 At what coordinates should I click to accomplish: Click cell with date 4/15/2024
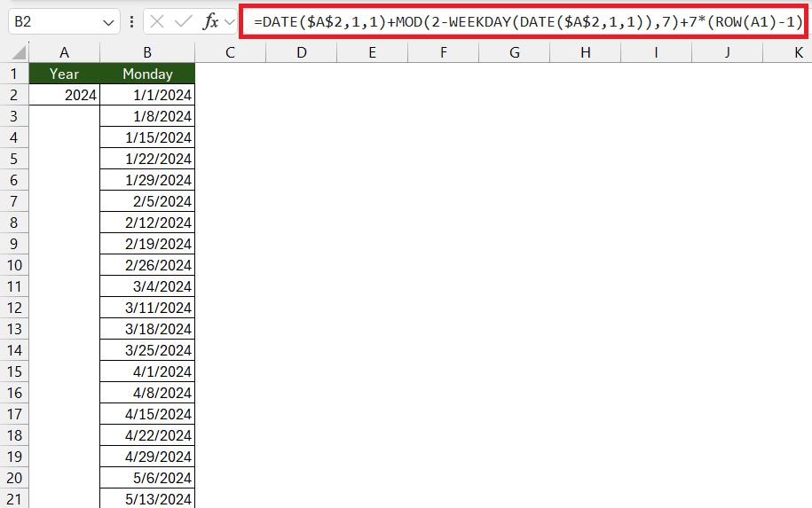(x=147, y=414)
